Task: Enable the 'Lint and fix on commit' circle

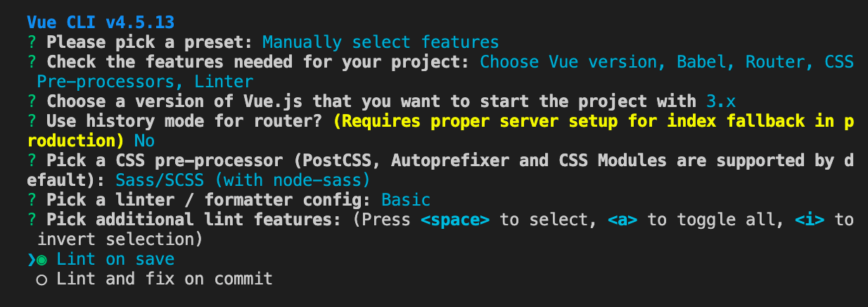Action: pos(42,280)
